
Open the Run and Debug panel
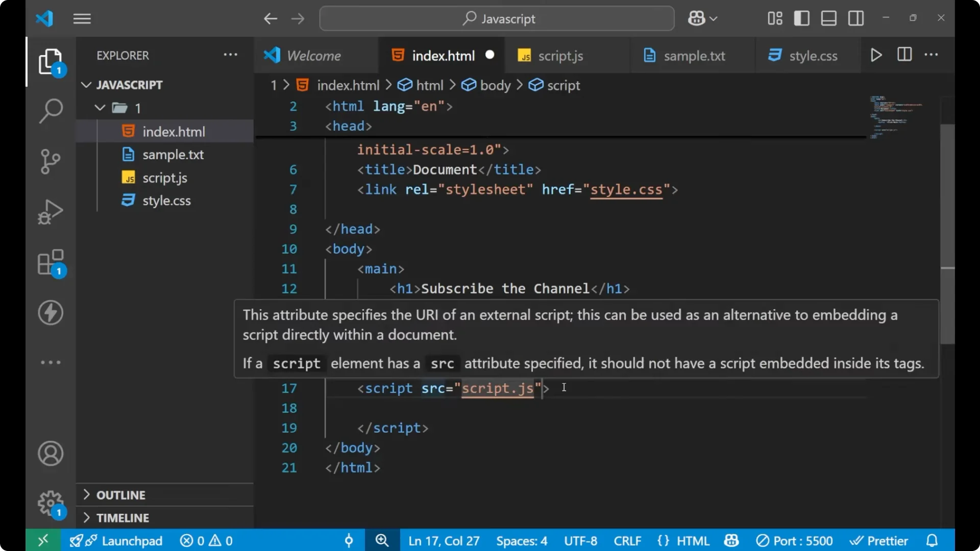[x=51, y=211]
